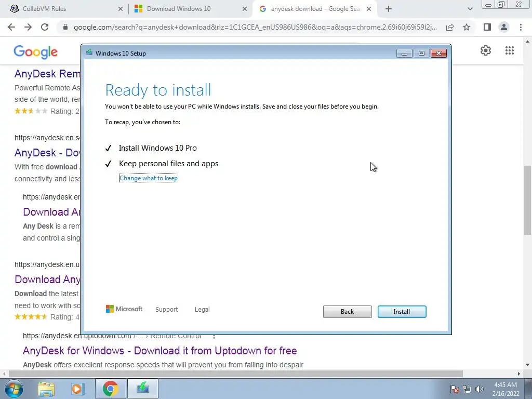
Task: Click the scroll right arrow at bottom
Action: [518, 374]
